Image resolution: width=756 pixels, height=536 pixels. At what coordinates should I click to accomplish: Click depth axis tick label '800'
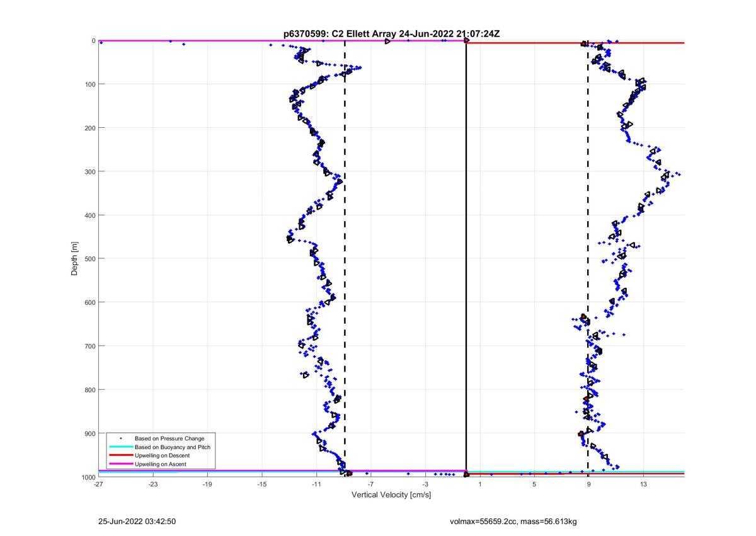tap(90, 390)
